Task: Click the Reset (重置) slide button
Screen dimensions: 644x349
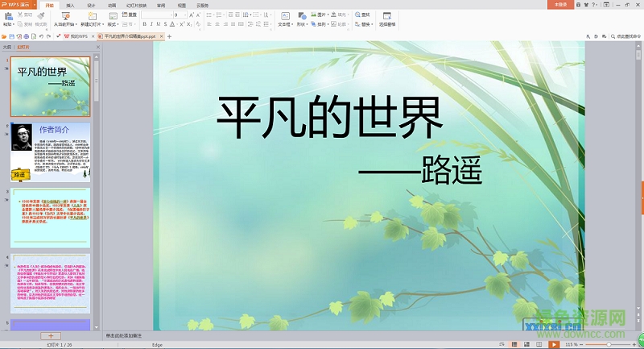Action: click(130, 15)
